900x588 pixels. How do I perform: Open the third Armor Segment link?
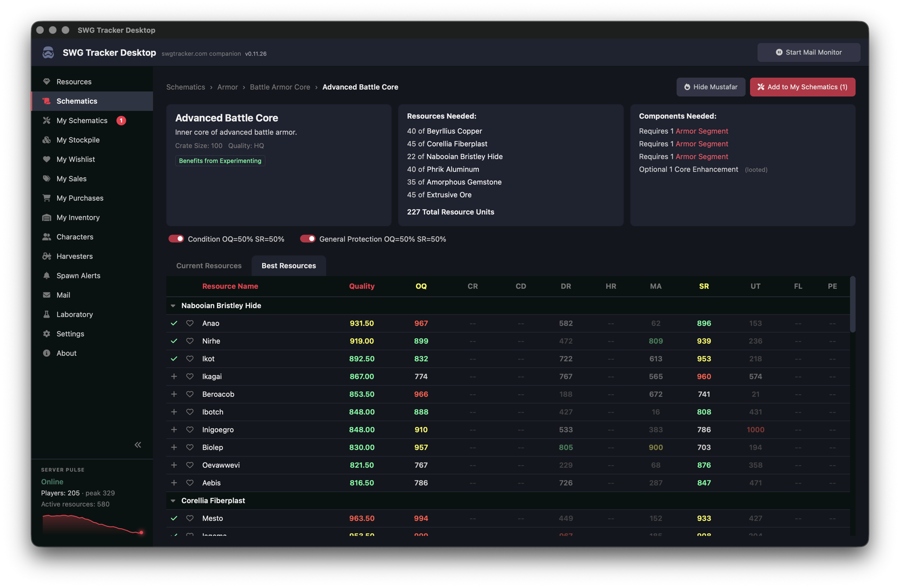click(702, 157)
